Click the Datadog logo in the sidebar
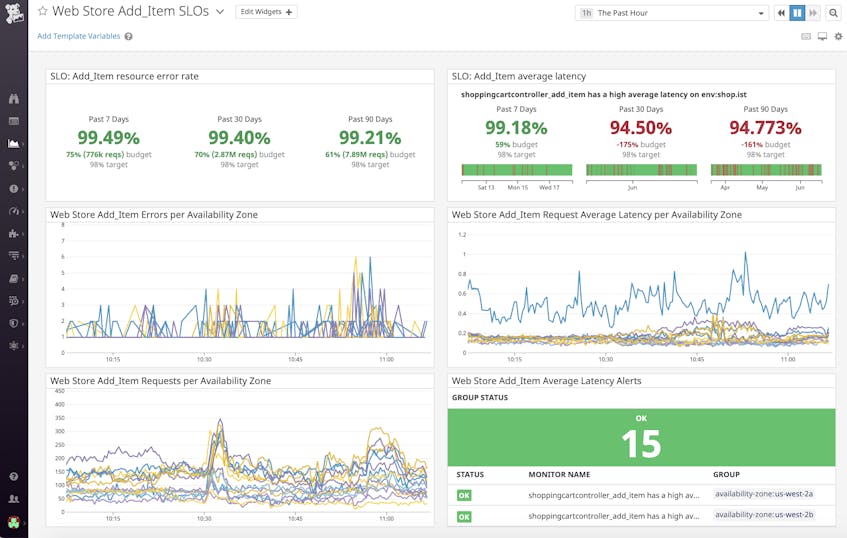Viewport: 847px width, 538px height. click(x=14, y=13)
